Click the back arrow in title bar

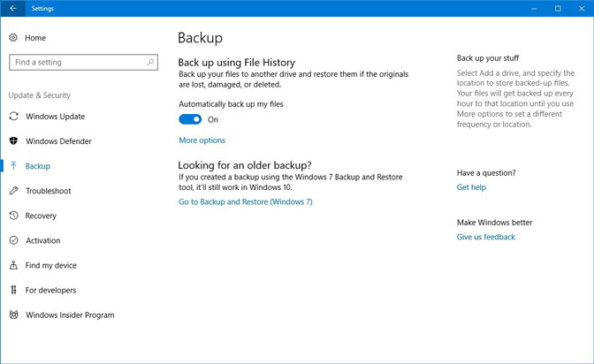coord(13,8)
